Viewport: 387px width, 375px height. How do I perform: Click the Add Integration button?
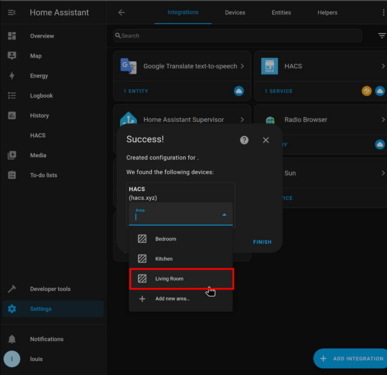click(x=351, y=359)
